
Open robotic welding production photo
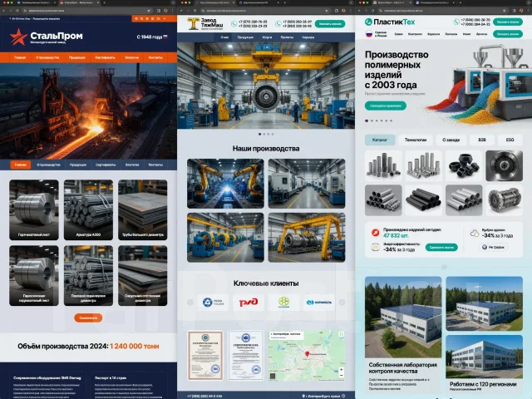click(x=225, y=184)
